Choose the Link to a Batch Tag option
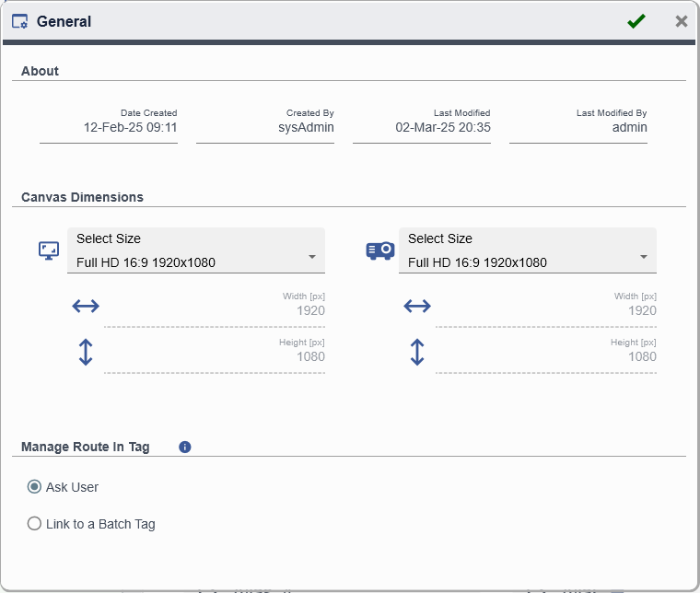This screenshot has height=593, width=700. coord(35,524)
